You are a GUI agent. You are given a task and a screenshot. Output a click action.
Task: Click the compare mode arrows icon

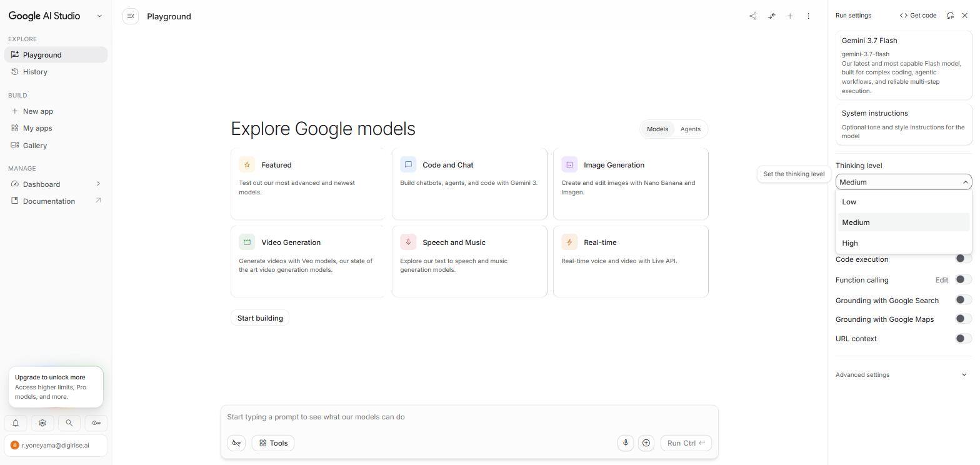(772, 16)
